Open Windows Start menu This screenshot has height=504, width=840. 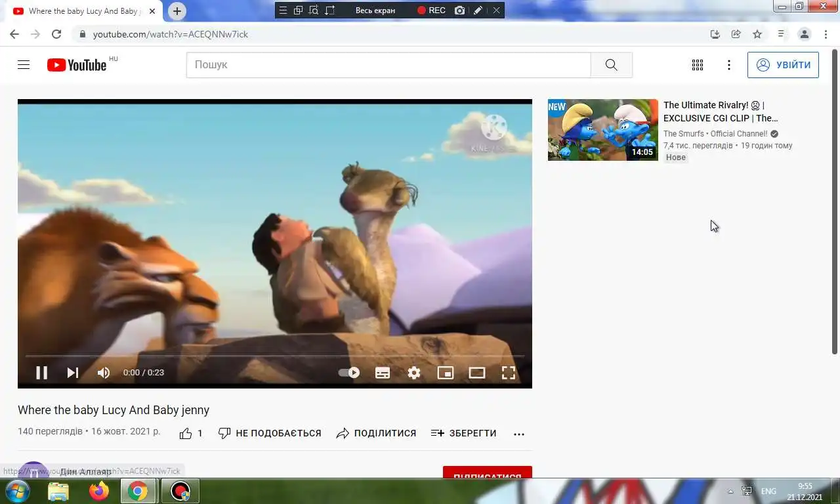pyautogui.click(x=18, y=491)
